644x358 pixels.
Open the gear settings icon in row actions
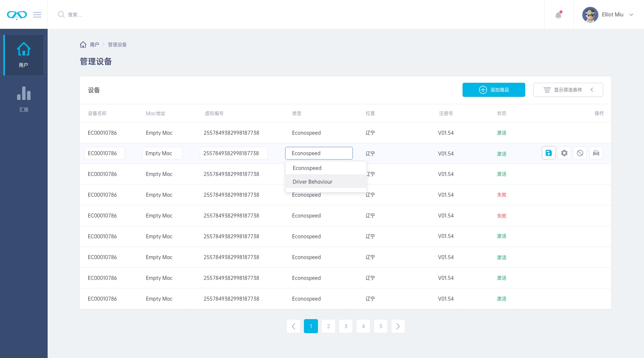[564, 153]
